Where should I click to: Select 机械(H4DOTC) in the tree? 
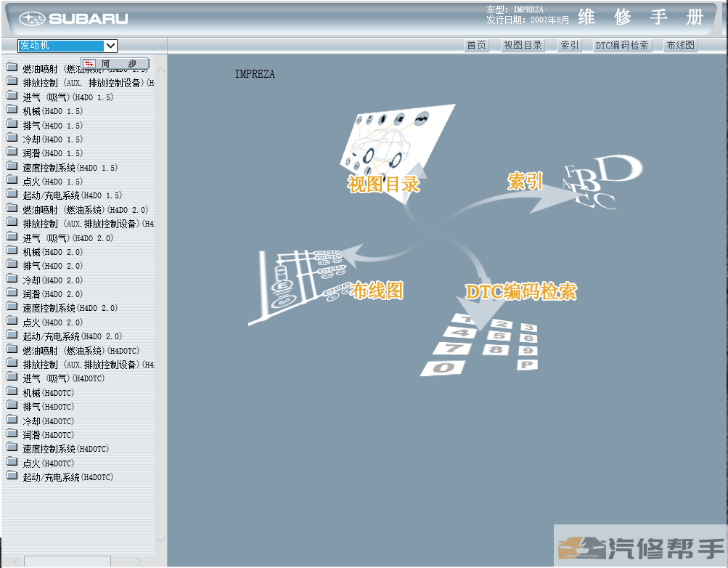click(x=49, y=393)
